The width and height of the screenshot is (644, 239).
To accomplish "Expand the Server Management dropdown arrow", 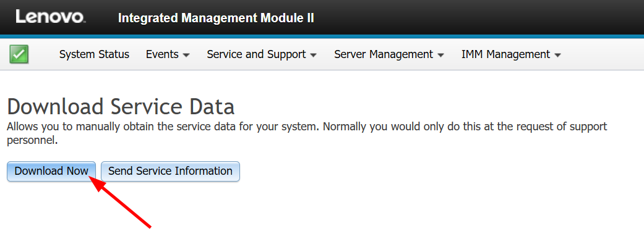I will tap(440, 55).
